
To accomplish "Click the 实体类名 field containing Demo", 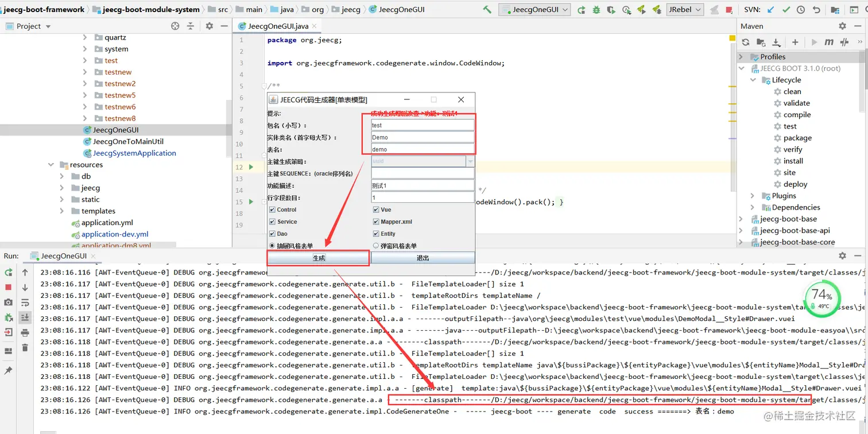I will [423, 137].
